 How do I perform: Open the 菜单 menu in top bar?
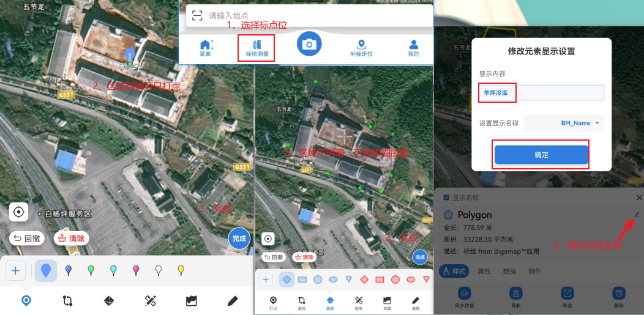[x=205, y=48]
